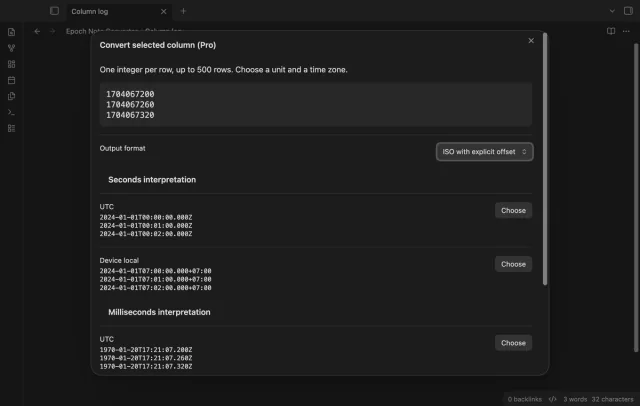
Task: Open the new note file icon in ribbon
Action: [x=11, y=32]
